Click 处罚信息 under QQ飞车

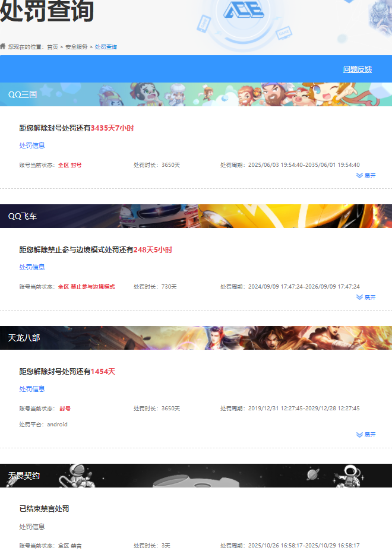click(x=32, y=267)
